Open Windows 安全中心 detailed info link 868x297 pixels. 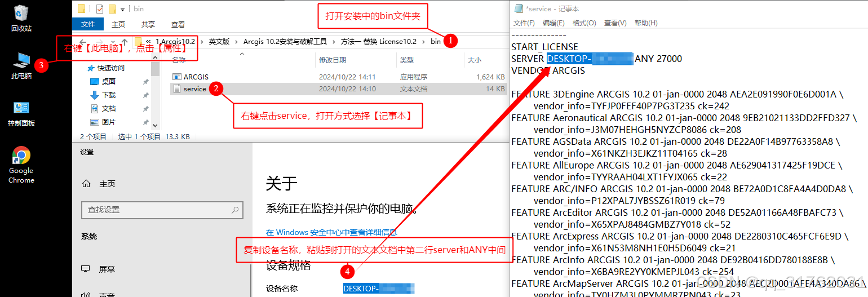331,232
